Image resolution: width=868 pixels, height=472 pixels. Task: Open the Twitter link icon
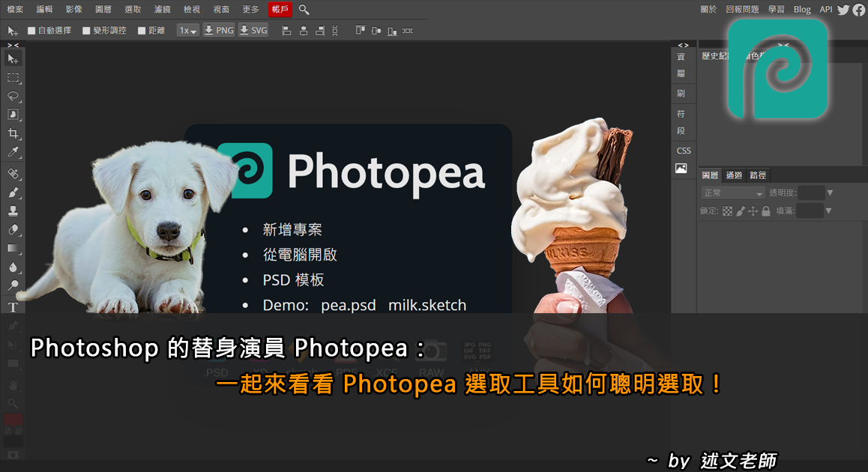coord(843,10)
